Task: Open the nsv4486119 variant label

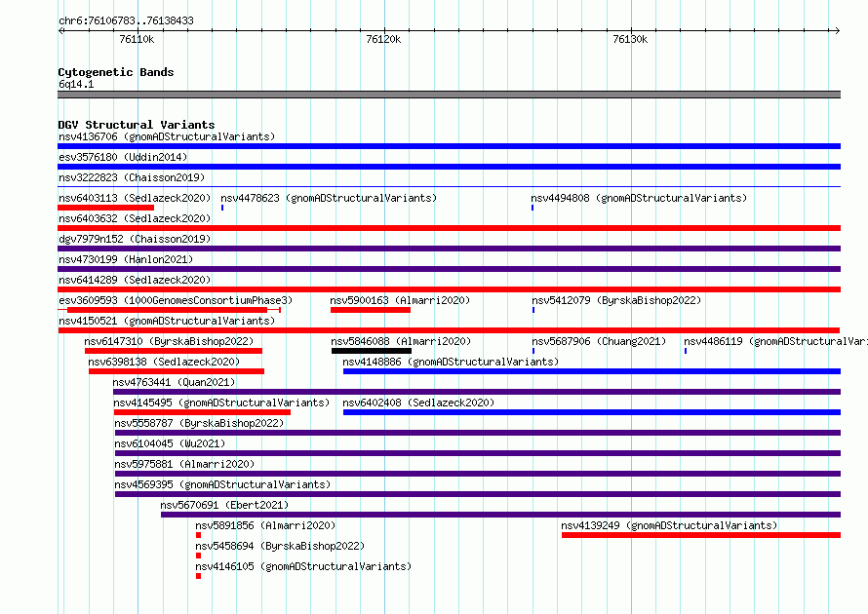Action: coord(775,341)
